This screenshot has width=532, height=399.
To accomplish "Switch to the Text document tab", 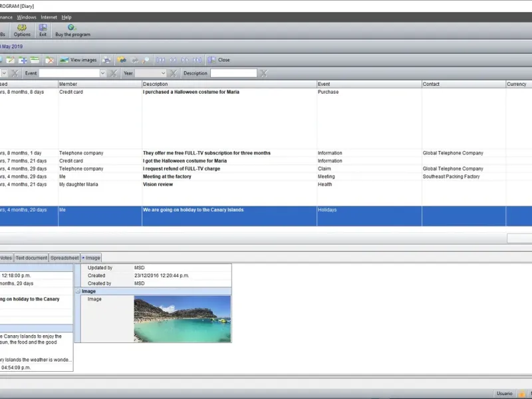I will 31,257.
